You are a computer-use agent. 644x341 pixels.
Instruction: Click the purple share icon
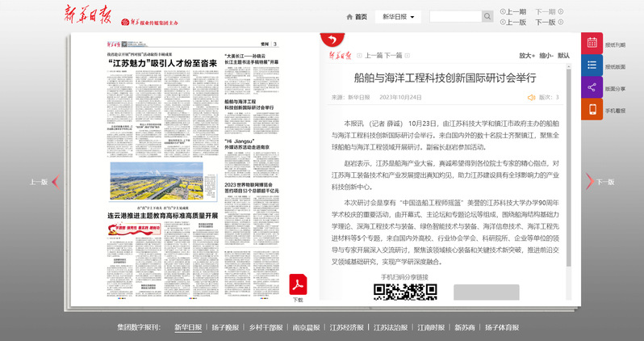point(592,87)
